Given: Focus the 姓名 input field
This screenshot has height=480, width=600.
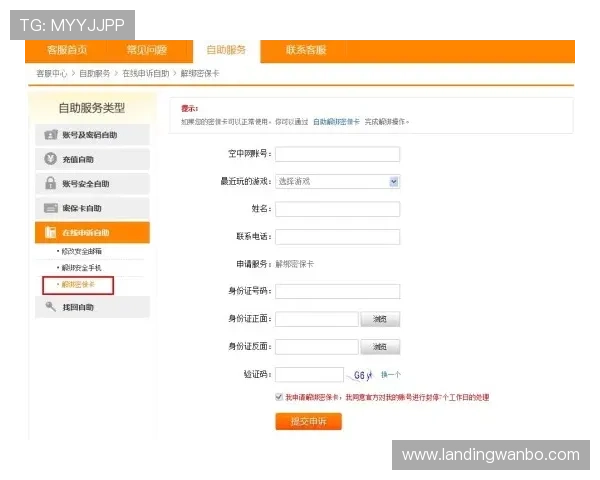Looking at the screenshot, I should pyautogui.click(x=338, y=209).
